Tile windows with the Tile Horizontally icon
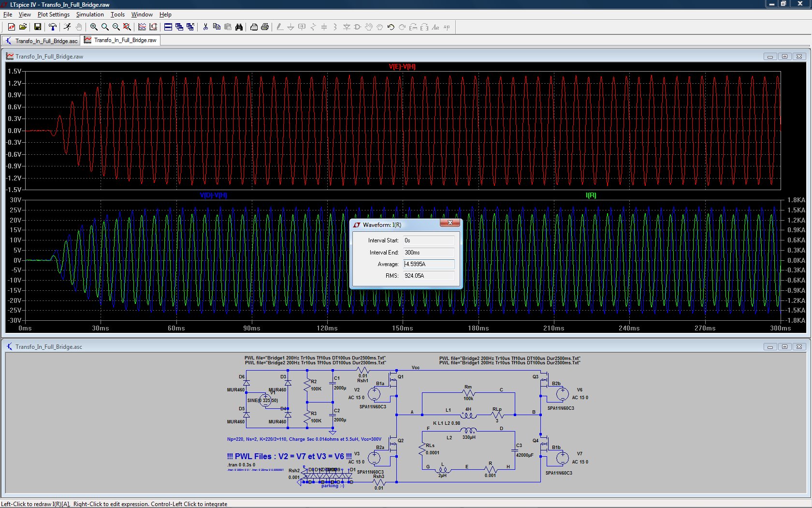Screen dimensions: 812x508 pyautogui.click(x=168, y=27)
